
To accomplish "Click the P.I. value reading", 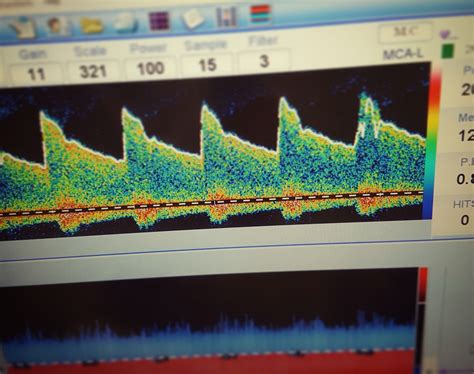I will point(465,179).
